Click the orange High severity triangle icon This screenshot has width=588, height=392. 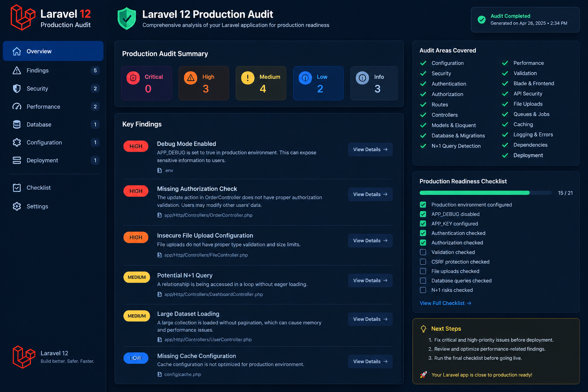(x=191, y=78)
